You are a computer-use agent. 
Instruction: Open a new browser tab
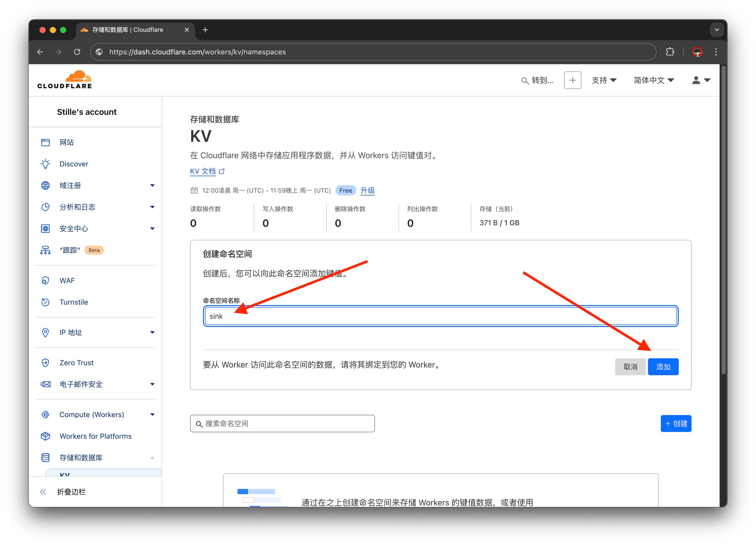(205, 30)
